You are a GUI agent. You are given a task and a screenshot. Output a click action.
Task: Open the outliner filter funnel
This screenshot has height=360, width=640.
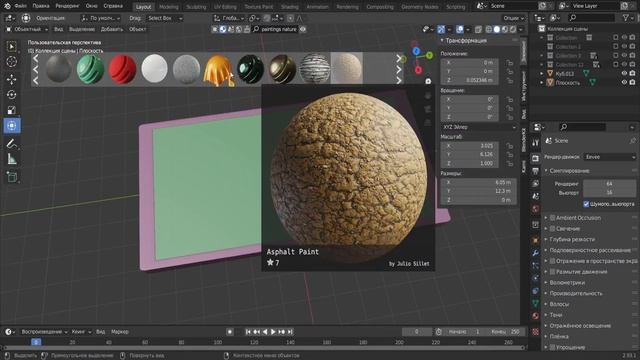click(626, 18)
